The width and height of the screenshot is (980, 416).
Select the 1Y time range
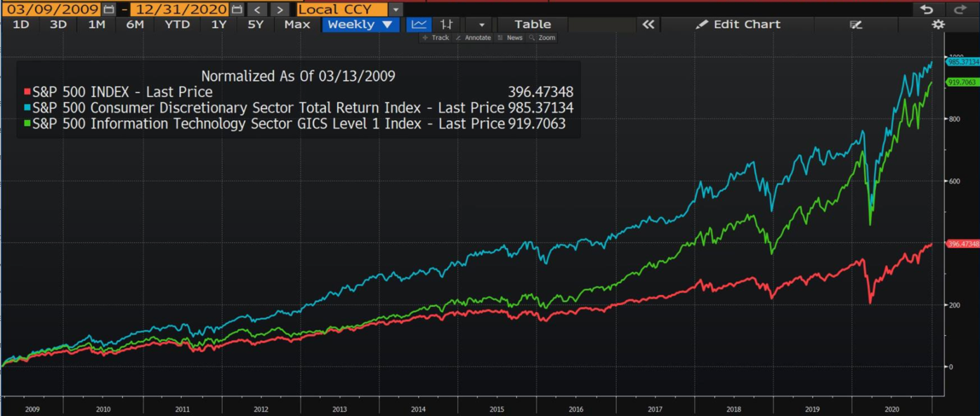219,25
